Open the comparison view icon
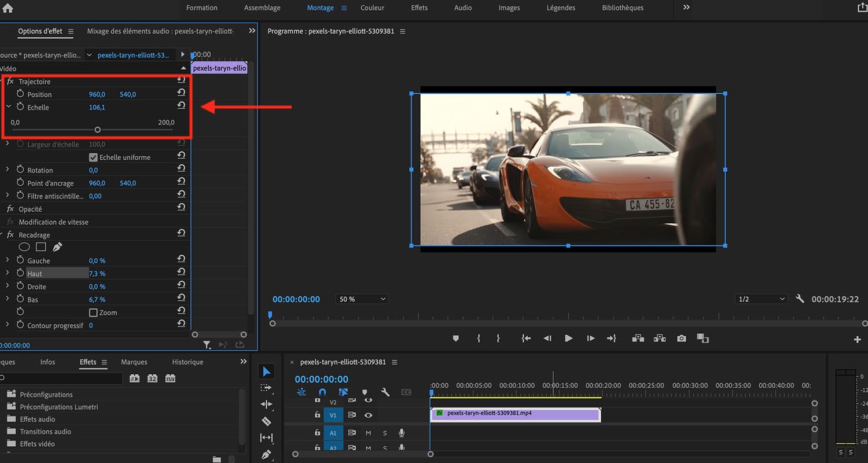The width and height of the screenshot is (868, 463). (x=703, y=339)
